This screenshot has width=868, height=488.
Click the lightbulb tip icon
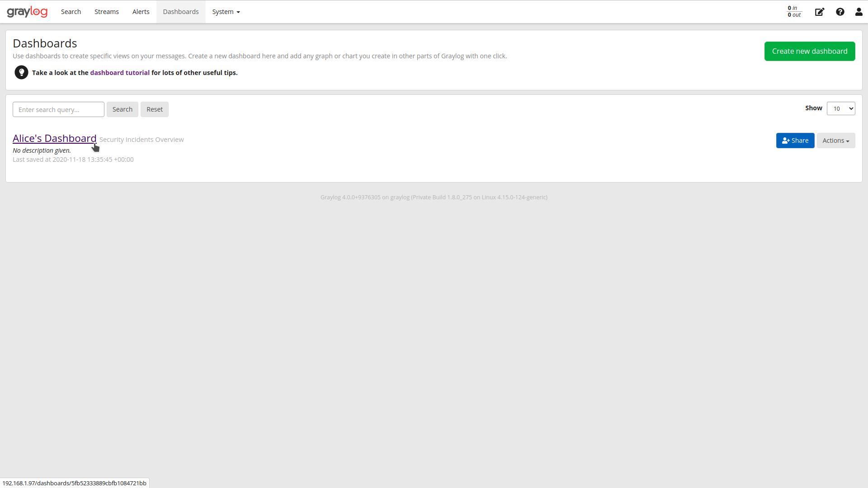[21, 72]
